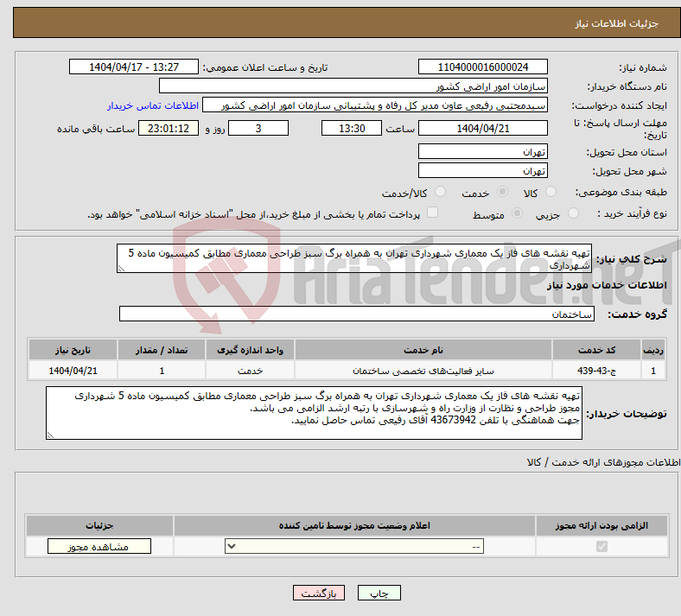Click the deadline time 13:30 field
Screen dimensions: 681x616
[352, 128]
